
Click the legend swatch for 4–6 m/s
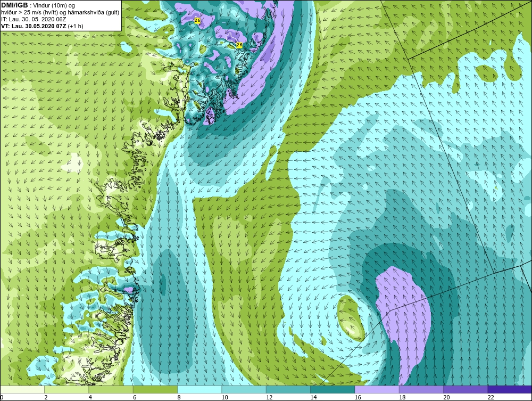[x=111, y=389]
